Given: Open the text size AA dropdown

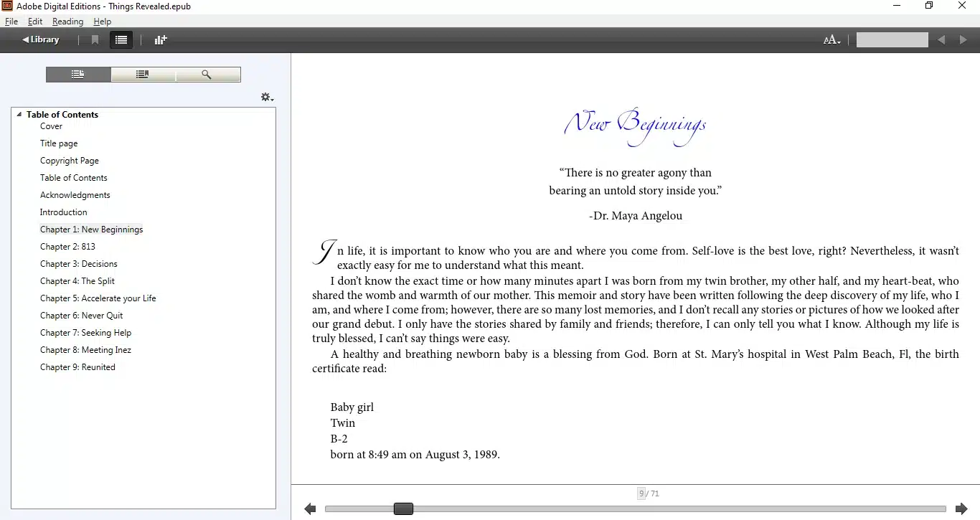Looking at the screenshot, I should click(831, 40).
